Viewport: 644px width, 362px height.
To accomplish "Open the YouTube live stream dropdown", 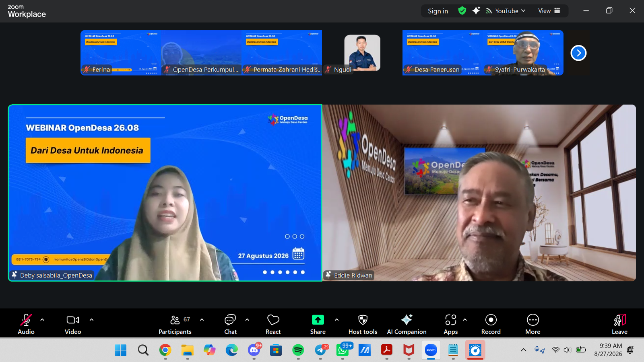I will tap(506, 11).
